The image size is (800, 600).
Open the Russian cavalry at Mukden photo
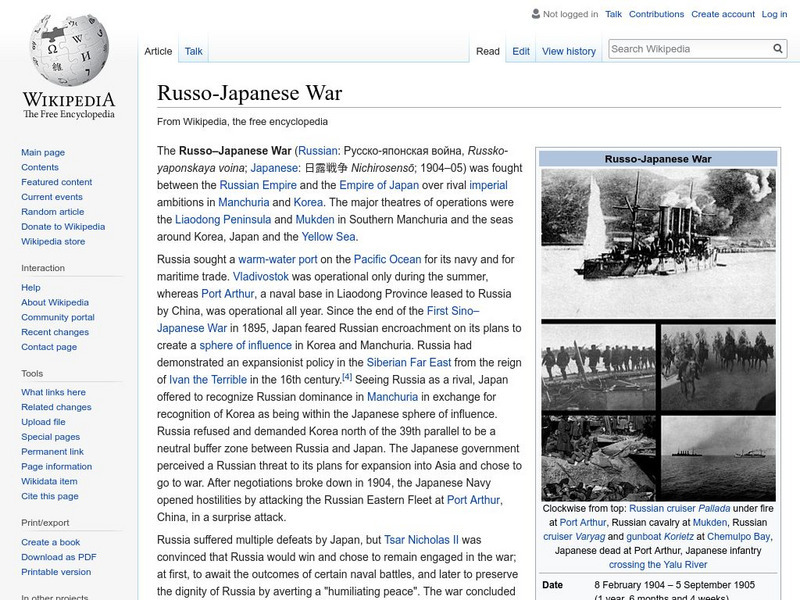tap(717, 366)
